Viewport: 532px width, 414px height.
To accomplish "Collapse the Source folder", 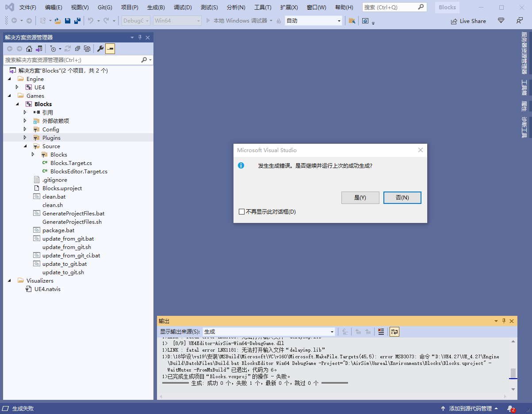I will coord(25,146).
